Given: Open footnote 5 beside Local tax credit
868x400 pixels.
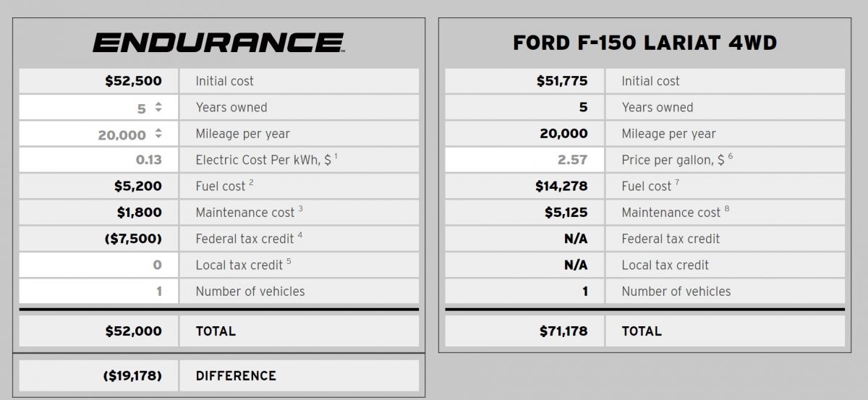Looking at the screenshot, I should pyautogui.click(x=289, y=260).
